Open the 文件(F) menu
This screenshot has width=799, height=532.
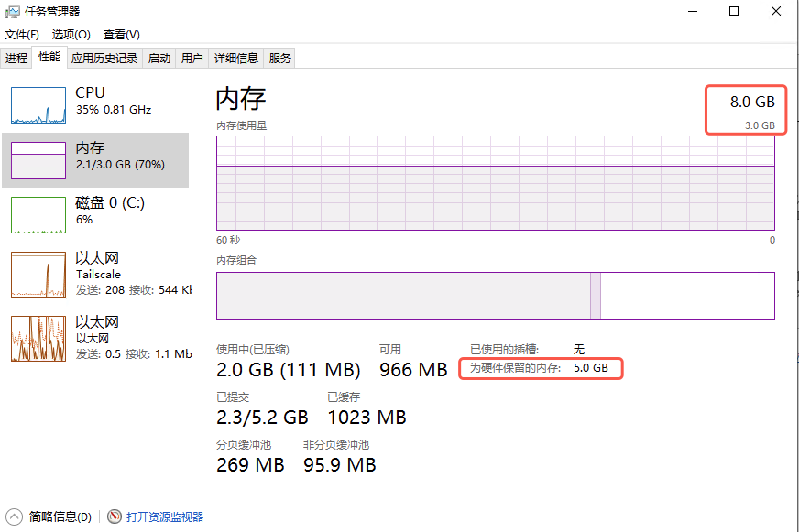22,35
